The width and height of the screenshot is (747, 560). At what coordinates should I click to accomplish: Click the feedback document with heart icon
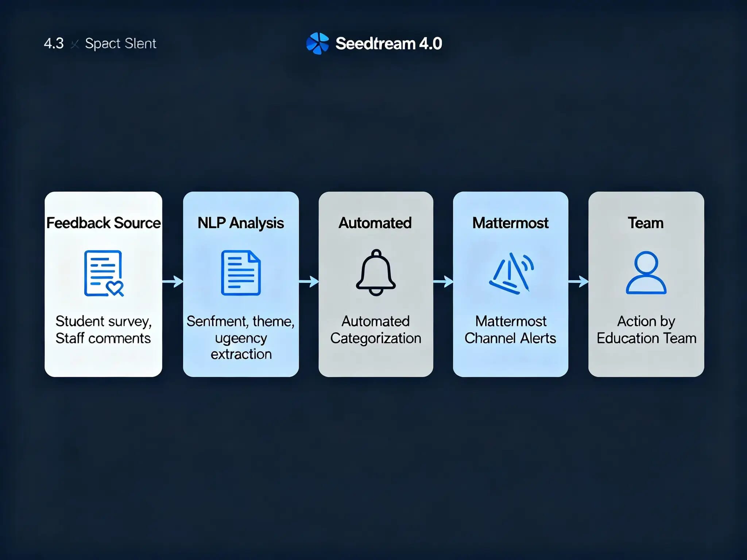(x=104, y=273)
